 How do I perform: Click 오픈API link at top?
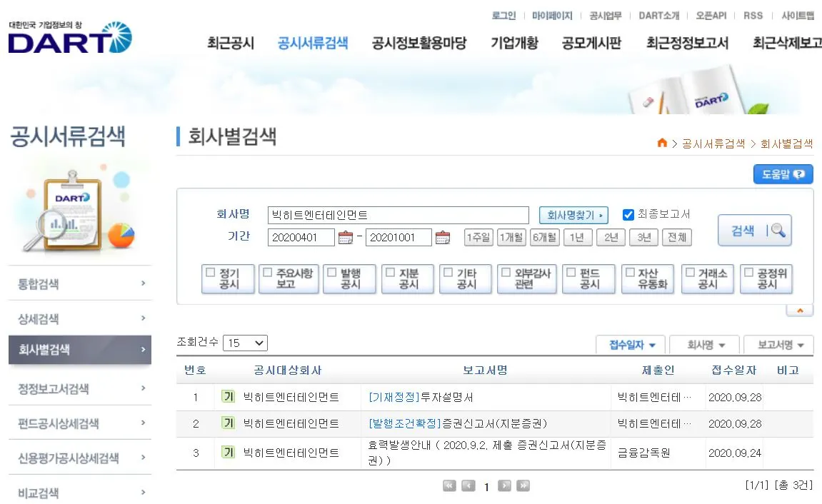pyautogui.click(x=711, y=16)
